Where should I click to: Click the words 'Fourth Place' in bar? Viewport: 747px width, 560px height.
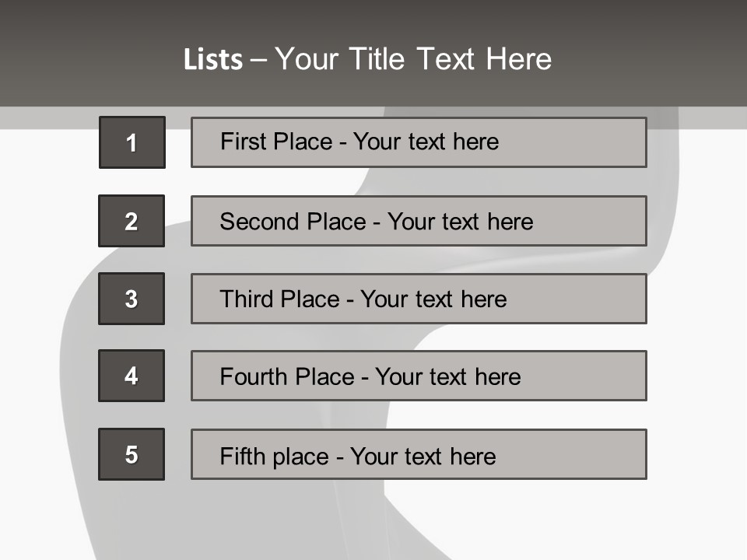tap(287, 376)
